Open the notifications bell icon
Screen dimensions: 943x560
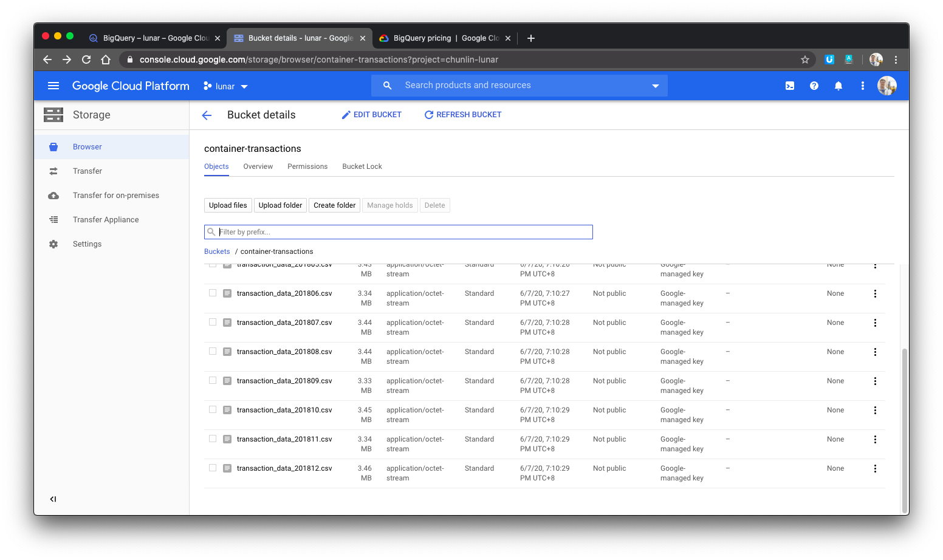[838, 86]
